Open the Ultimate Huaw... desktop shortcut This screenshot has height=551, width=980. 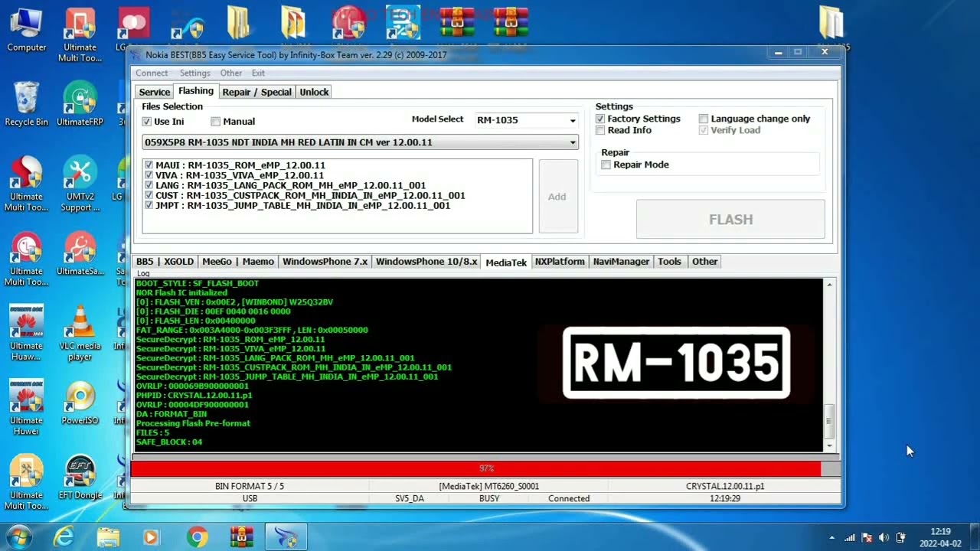(26, 334)
